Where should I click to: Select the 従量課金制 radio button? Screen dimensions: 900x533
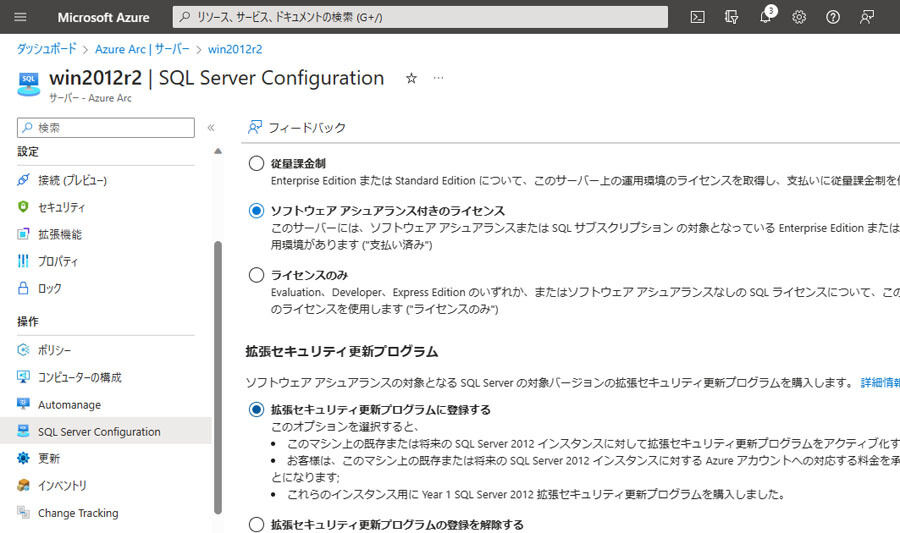(256, 164)
